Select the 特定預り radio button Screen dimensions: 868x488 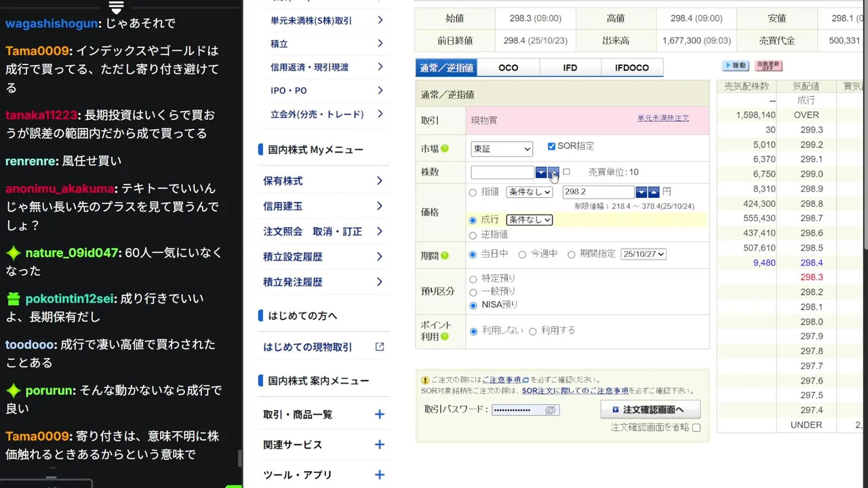click(x=473, y=279)
